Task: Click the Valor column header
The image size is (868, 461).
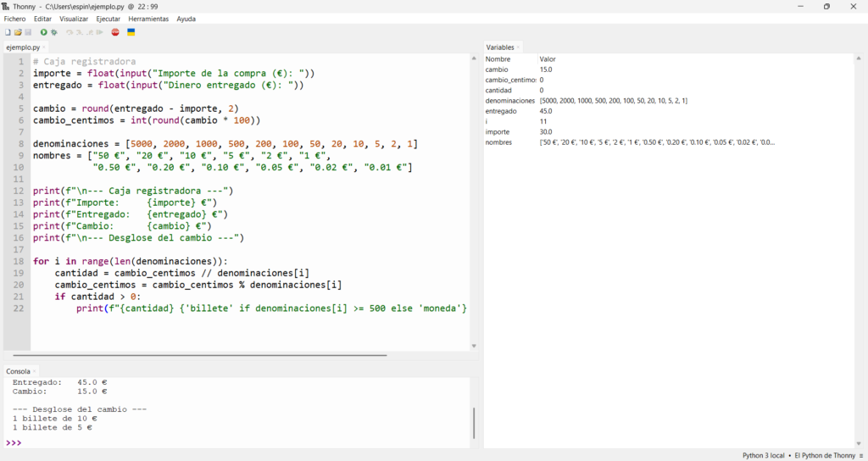Action: pos(548,59)
